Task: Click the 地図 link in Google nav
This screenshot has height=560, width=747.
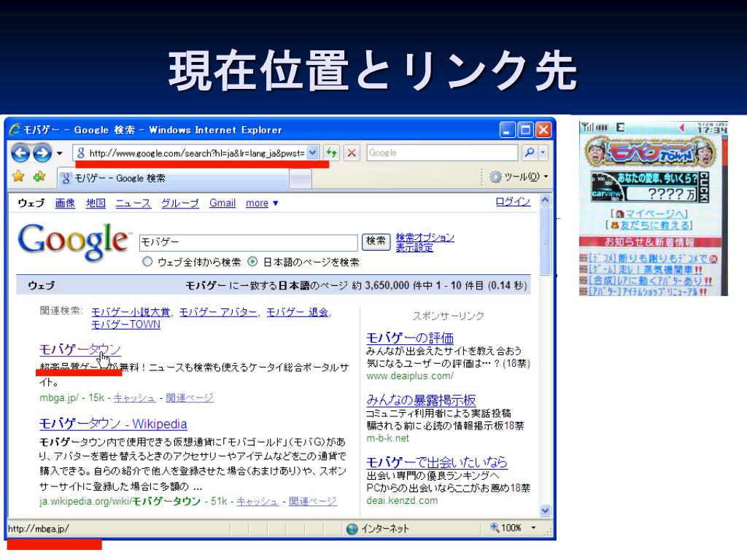Action: pyautogui.click(x=96, y=203)
